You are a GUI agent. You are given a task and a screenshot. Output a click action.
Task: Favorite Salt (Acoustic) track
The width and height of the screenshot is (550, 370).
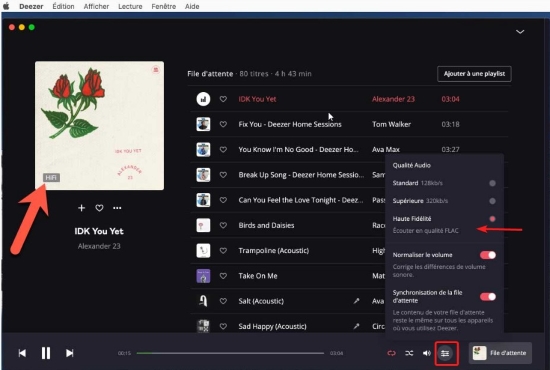[x=223, y=301]
